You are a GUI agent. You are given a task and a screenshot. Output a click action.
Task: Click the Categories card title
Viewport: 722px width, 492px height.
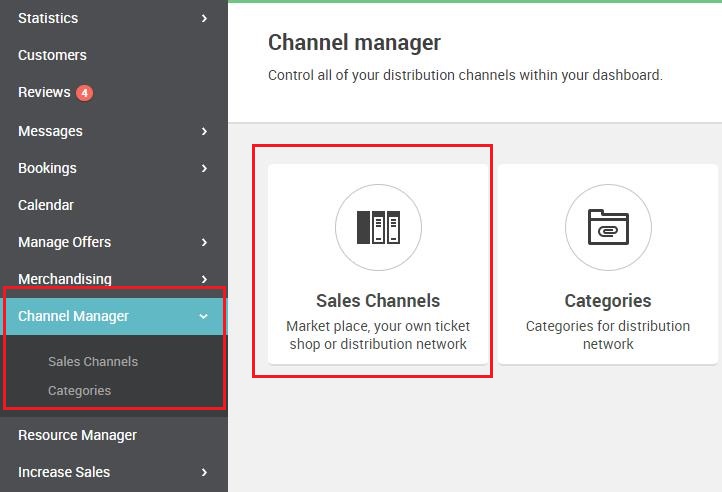(608, 301)
